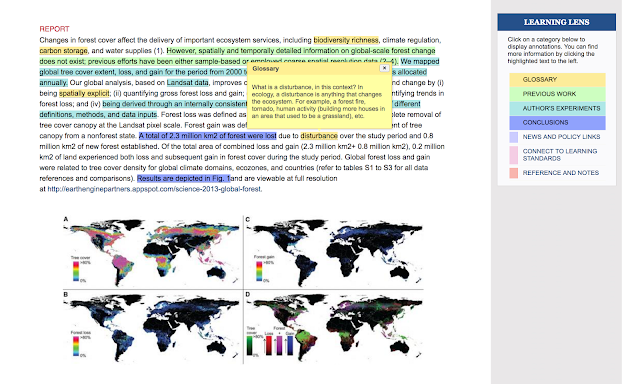
Task: Open map panel A tree cover
Action: tap(152, 252)
